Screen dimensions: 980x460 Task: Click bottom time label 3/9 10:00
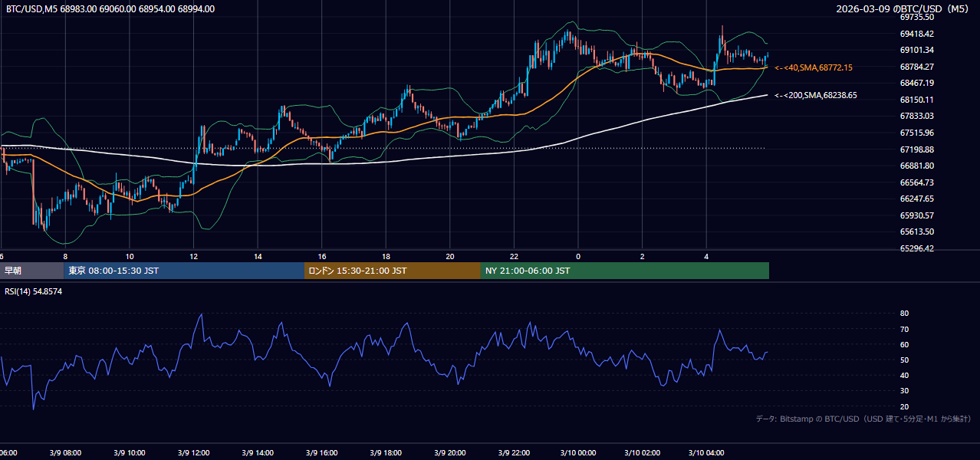[x=130, y=453]
